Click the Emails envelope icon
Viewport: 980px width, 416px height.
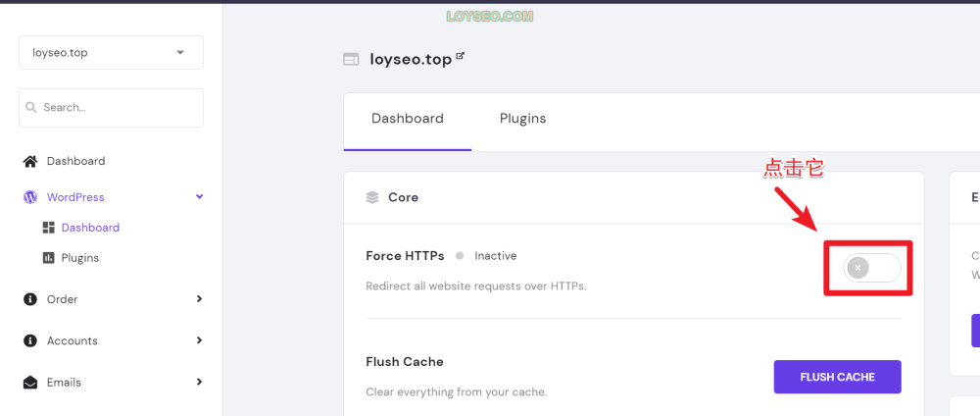(x=29, y=383)
